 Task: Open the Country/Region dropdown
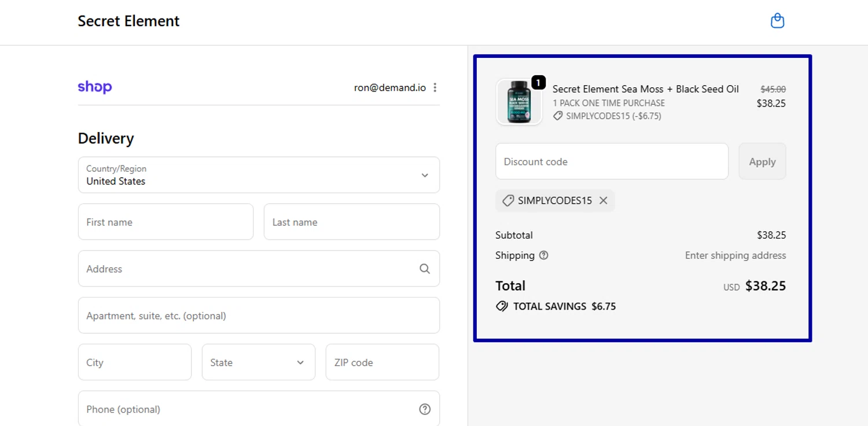pos(259,175)
